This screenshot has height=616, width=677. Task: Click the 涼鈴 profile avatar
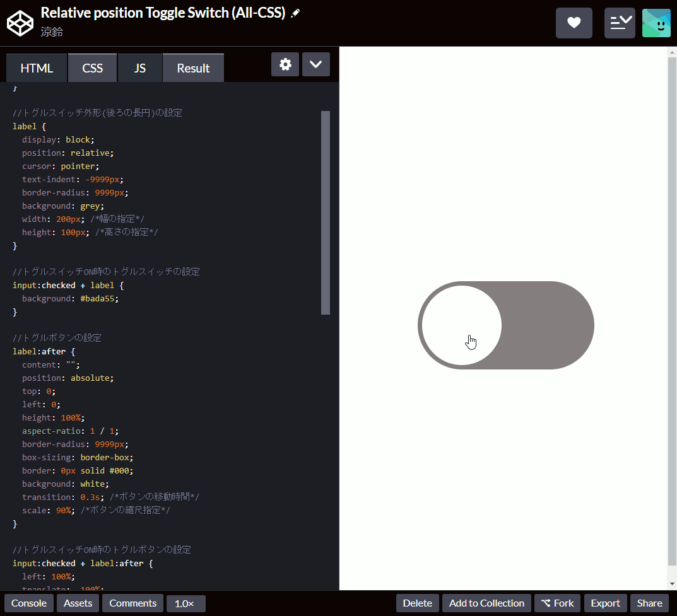[656, 23]
